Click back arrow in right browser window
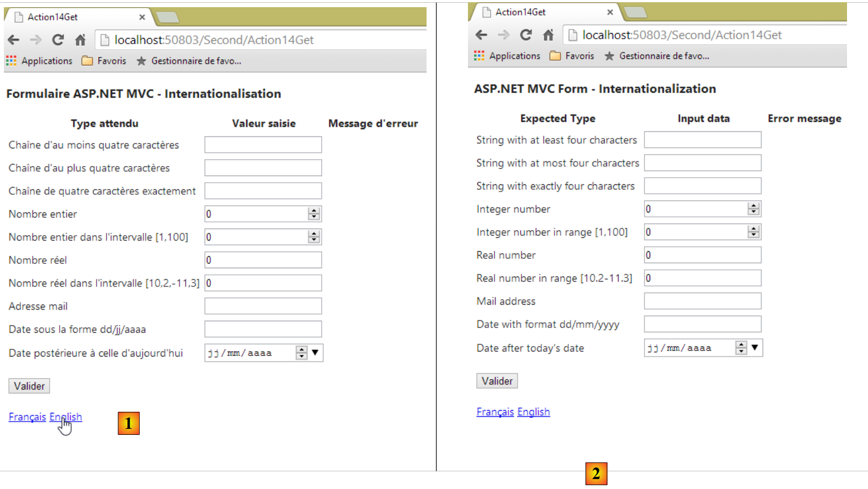Screen dimensions: 868x489 (481, 35)
